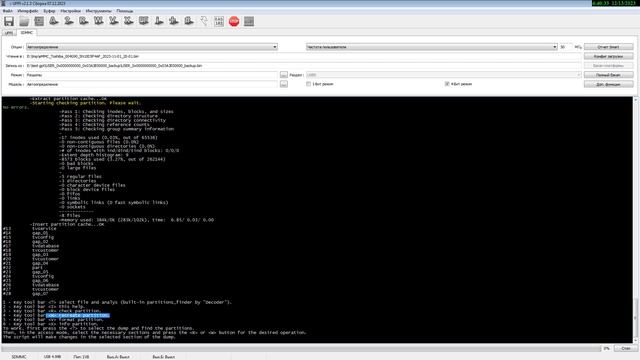Click the '#28 gap_07' console line
Viewport: 640px width, 360px height.
click(x=25, y=293)
